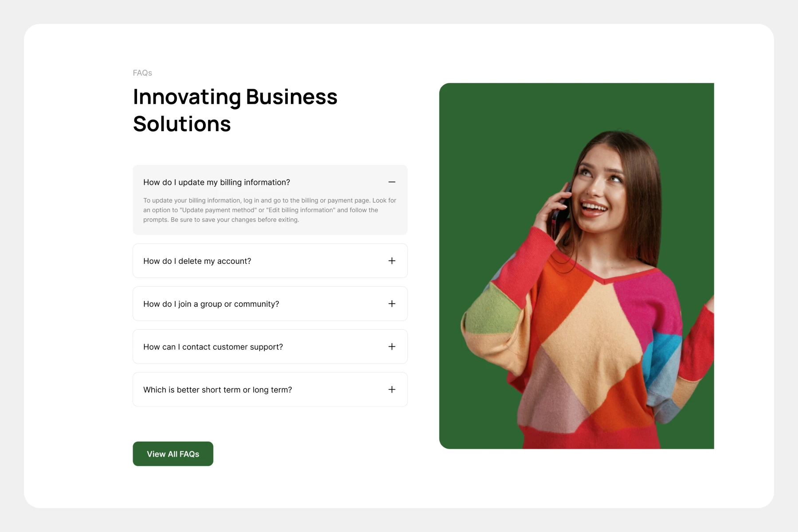Click the green background of the photo
798x532 pixels.
[x=488, y=155]
